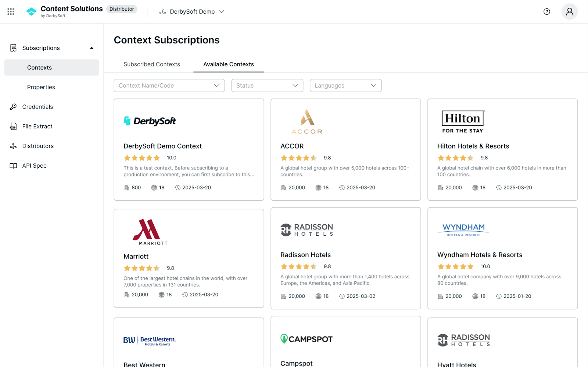The image size is (588, 367).
Task: Open the ACCOR context title
Action: [292, 146]
